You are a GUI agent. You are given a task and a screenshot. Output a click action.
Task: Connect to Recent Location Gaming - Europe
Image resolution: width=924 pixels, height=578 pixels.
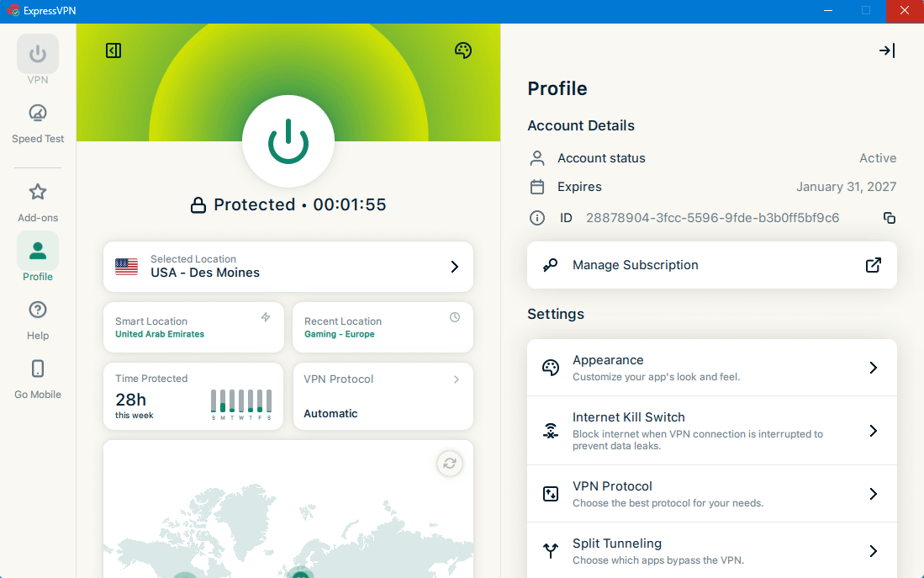coord(383,327)
